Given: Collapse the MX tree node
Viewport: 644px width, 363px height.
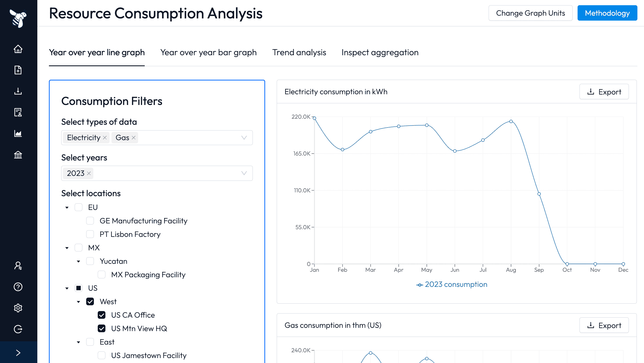Looking at the screenshot, I should click(x=67, y=248).
